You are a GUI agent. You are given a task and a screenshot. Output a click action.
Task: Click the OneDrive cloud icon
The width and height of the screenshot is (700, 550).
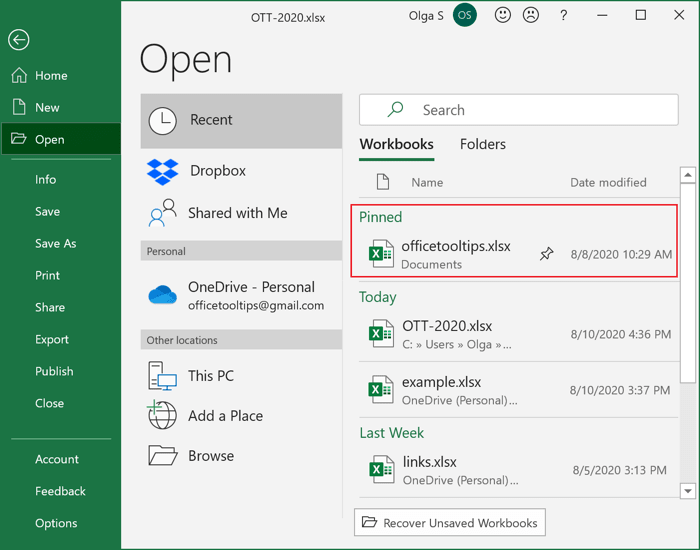(162, 295)
